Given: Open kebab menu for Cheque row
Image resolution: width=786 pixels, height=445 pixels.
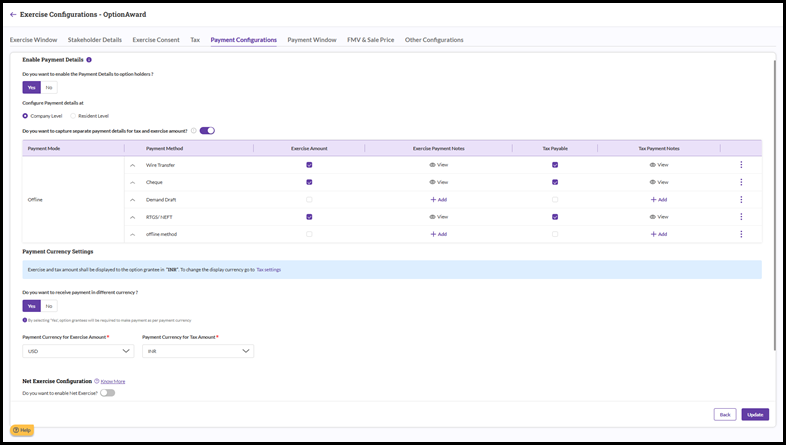Looking at the screenshot, I should point(741,182).
